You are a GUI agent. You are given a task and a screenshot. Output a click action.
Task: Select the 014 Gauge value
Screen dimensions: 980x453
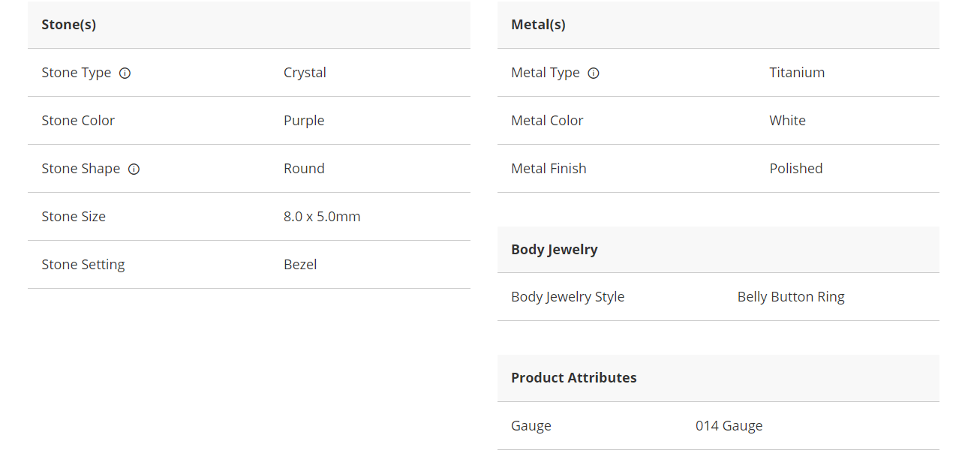pyautogui.click(x=729, y=426)
